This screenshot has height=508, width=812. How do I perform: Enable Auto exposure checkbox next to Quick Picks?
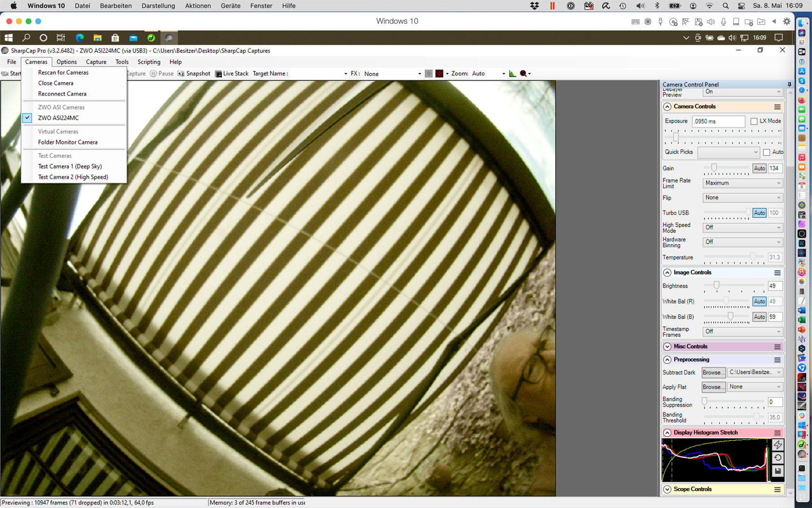pos(767,152)
